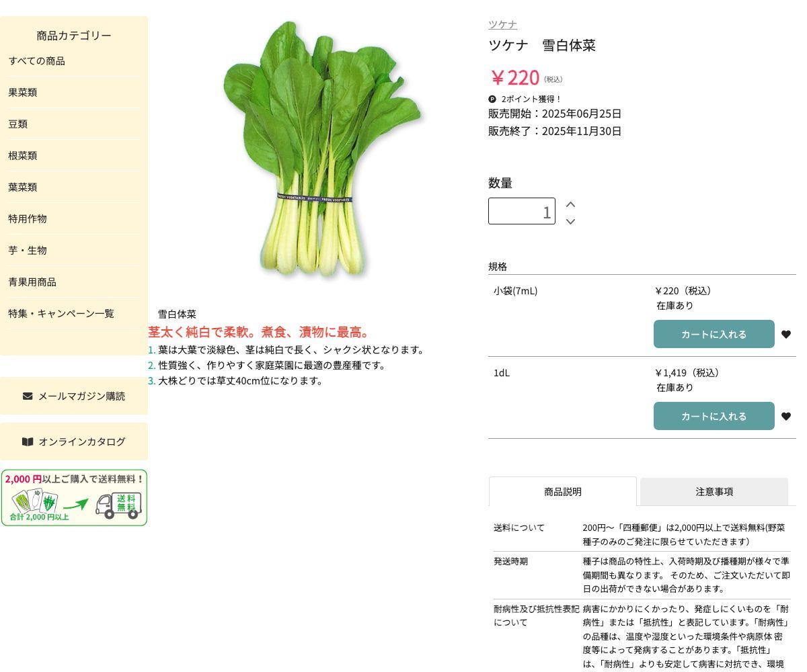This screenshot has height=672, width=807.
Task: Add 小袋(7mL) to cart
Action: click(x=714, y=335)
